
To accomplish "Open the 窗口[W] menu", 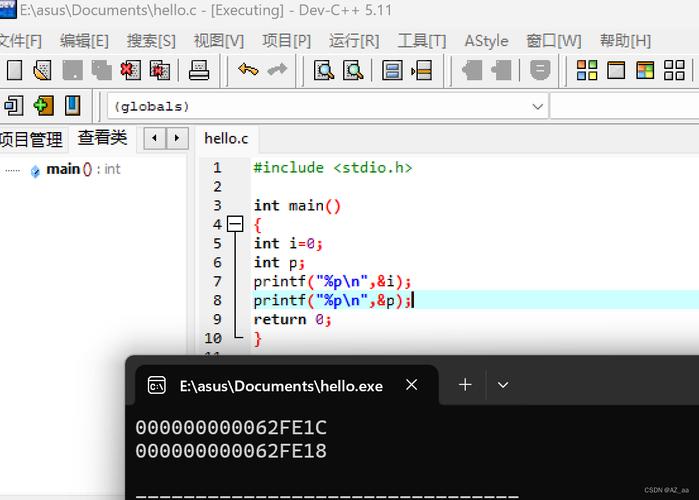I will pos(554,41).
